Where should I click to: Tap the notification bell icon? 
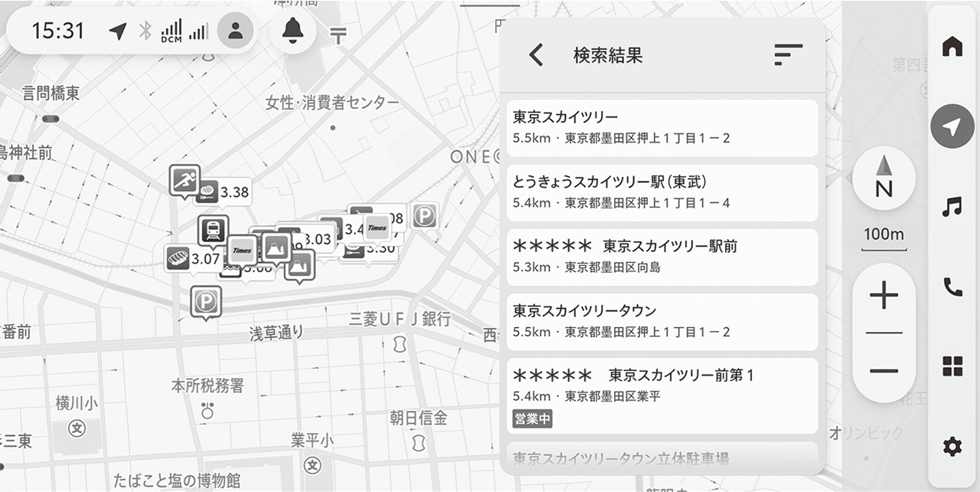[x=292, y=31]
